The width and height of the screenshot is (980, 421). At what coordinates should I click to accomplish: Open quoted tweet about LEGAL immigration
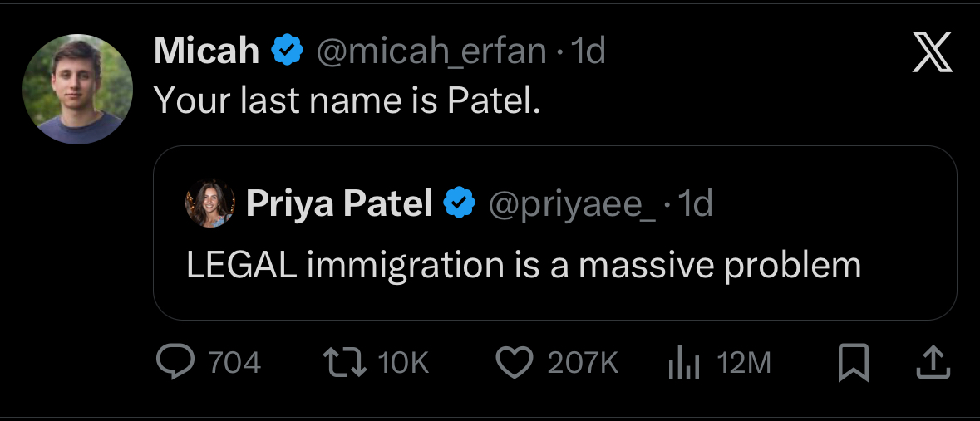coord(524,265)
